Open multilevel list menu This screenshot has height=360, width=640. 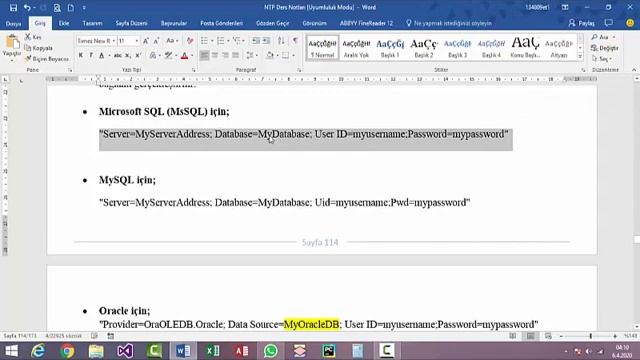pos(237,41)
